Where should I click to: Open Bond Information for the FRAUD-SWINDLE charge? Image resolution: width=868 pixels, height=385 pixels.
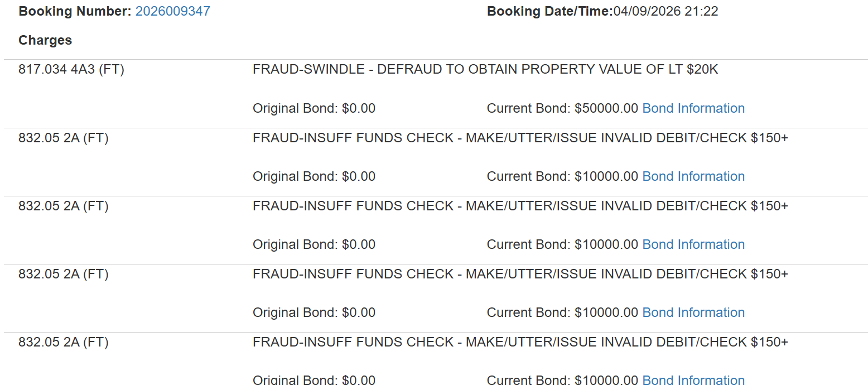point(693,108)
